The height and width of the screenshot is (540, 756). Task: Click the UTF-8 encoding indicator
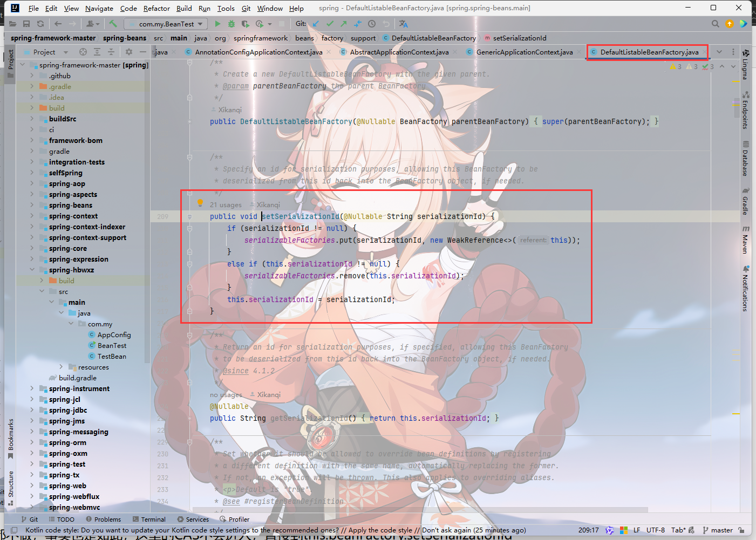656,530
